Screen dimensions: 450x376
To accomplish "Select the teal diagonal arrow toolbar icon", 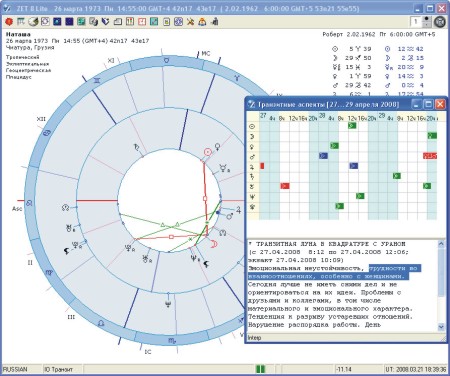I will (154, 22).
